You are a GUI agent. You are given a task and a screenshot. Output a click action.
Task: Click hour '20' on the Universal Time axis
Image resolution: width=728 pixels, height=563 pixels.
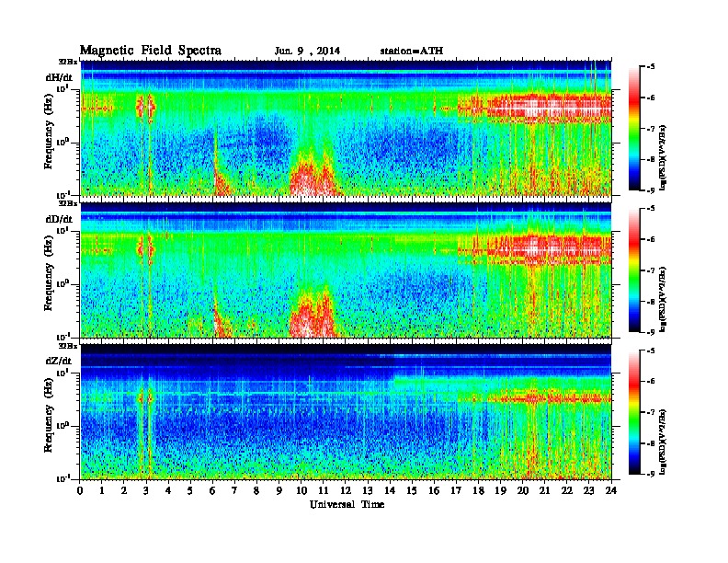[x=523, y=490]
